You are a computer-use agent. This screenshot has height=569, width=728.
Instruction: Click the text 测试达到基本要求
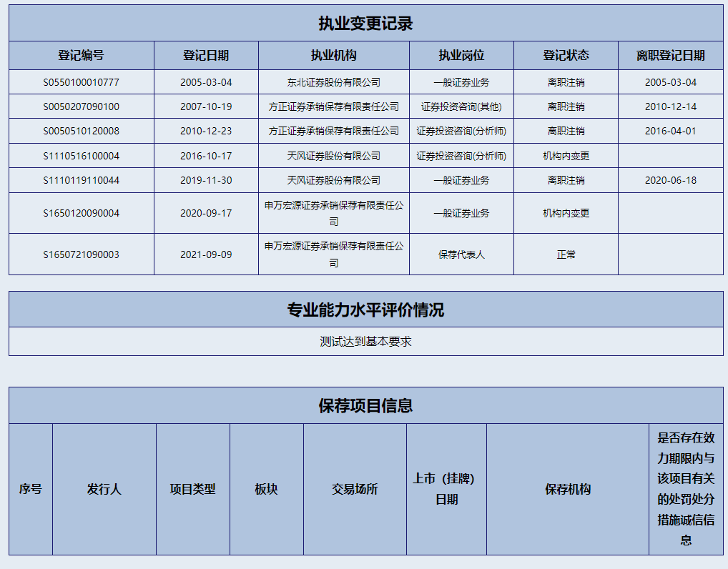click(x=366, y=342)
